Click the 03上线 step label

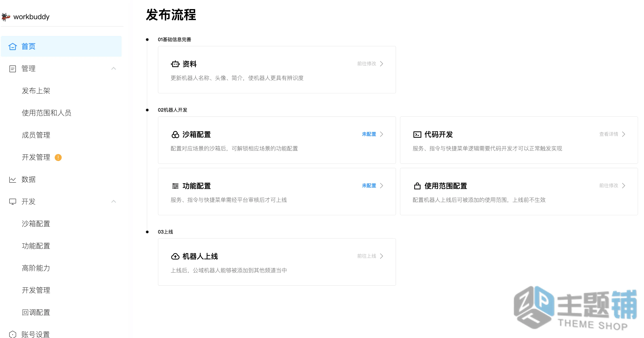[165, 232]
